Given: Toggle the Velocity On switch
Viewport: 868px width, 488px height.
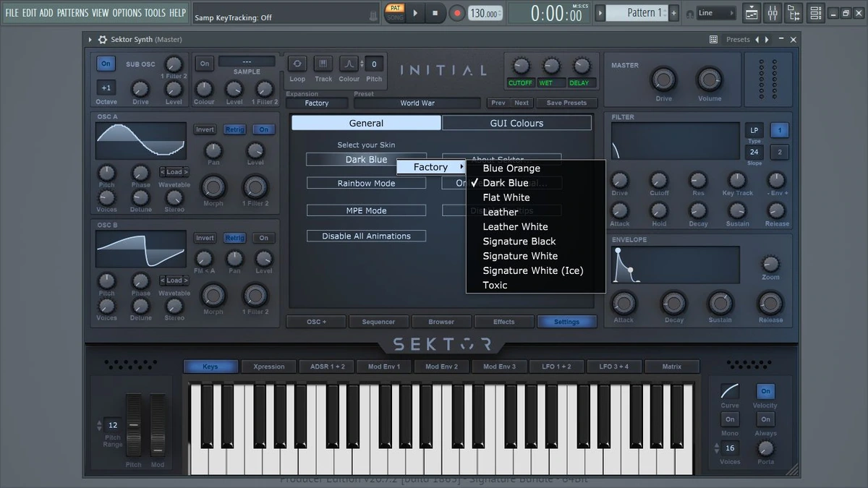Looking at the screenshot, I should (x=765, y=391).
